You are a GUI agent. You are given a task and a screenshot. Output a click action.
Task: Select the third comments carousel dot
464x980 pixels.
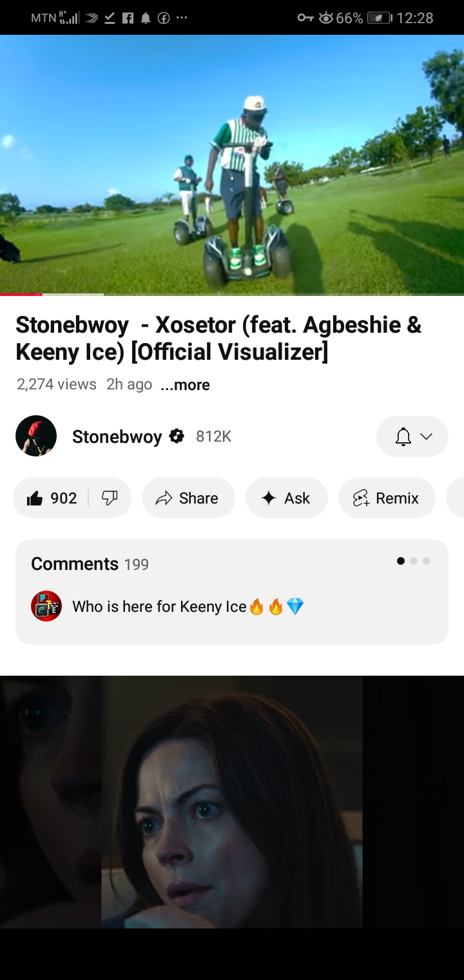(x=427, y=561)
